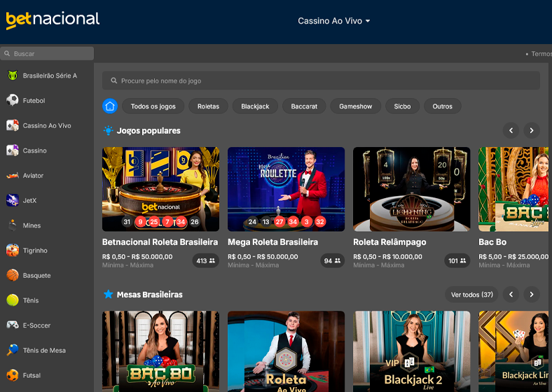Select the blue home filter button
The width and height of the screenshot is (552, 392).
[110, 106]
